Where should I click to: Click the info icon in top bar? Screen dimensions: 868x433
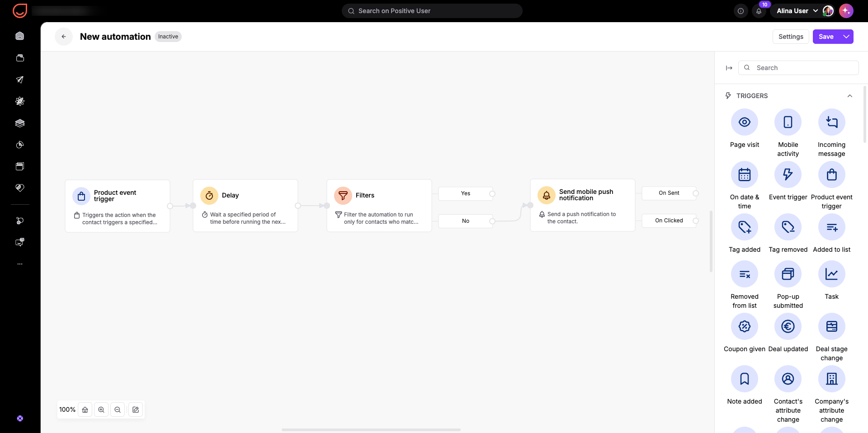tap(741, 11)
